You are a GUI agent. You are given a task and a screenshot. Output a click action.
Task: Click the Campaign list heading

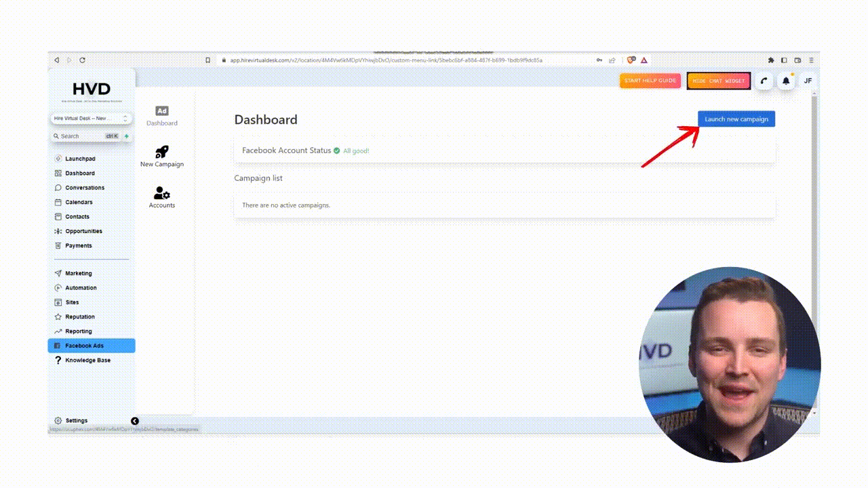pos(258,178)
